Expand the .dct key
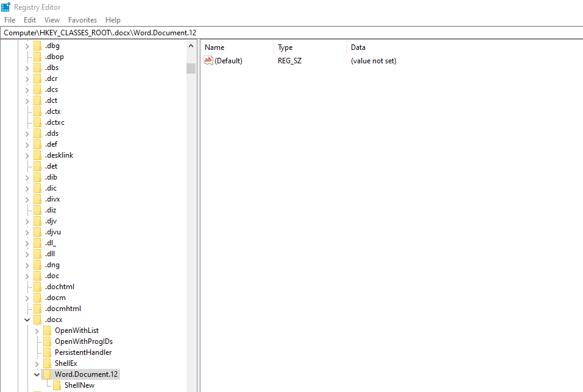 tap(27, 101)
